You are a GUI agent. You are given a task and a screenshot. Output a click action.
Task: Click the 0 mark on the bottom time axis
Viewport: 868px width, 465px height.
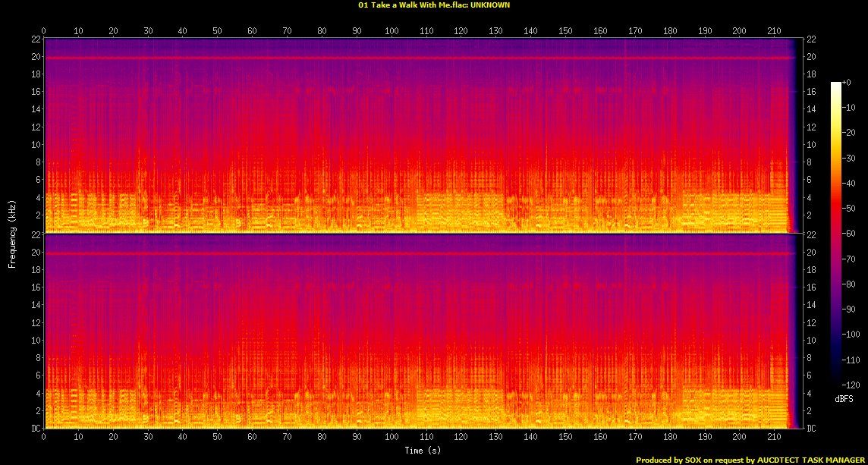(44, 438)
